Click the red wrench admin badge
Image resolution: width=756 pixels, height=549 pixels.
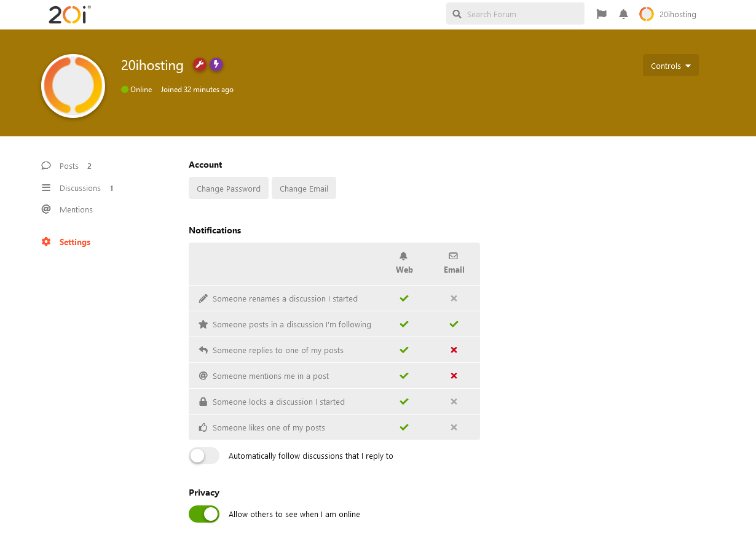[x=199, y=64]
